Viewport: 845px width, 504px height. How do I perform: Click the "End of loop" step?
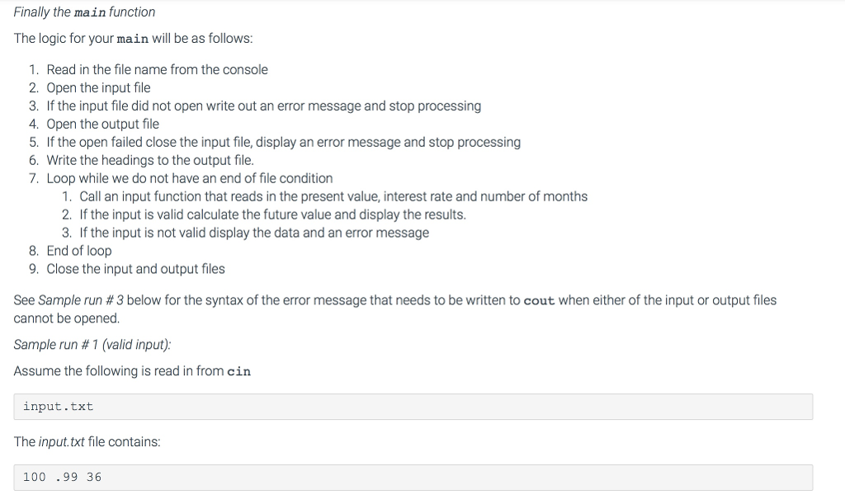click(78, 252)
